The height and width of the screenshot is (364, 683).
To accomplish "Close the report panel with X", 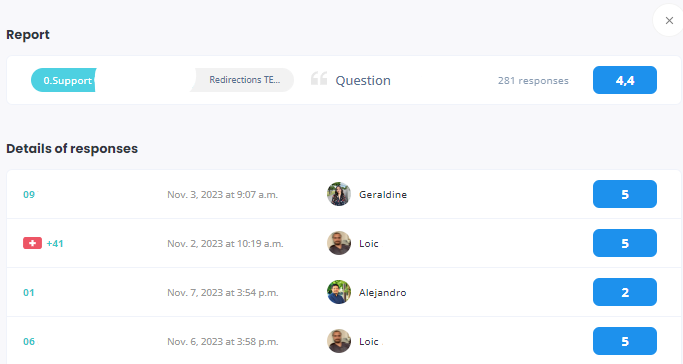I will (669, 20).
